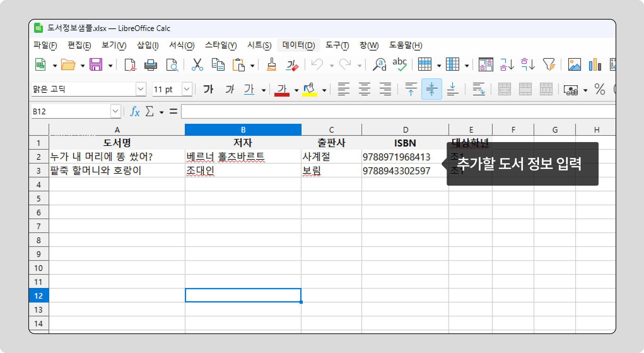
Task: Insert image with the picture icon
Action: point(574,65)
